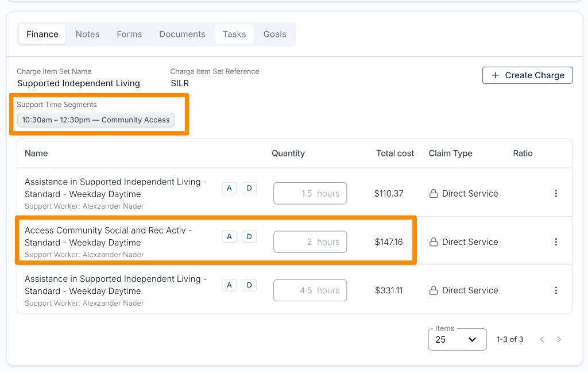Click the Name column header
This screenshot has width=588, height=372.
point(36,153)
